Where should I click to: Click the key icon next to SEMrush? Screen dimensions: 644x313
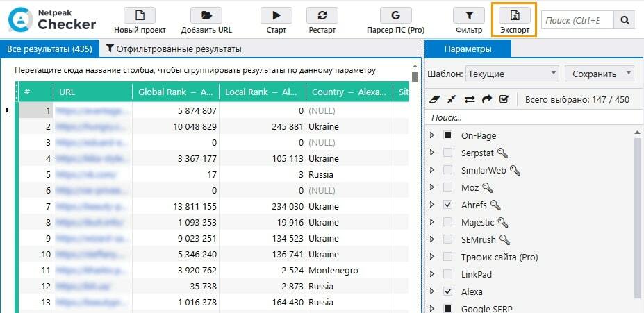504,239
